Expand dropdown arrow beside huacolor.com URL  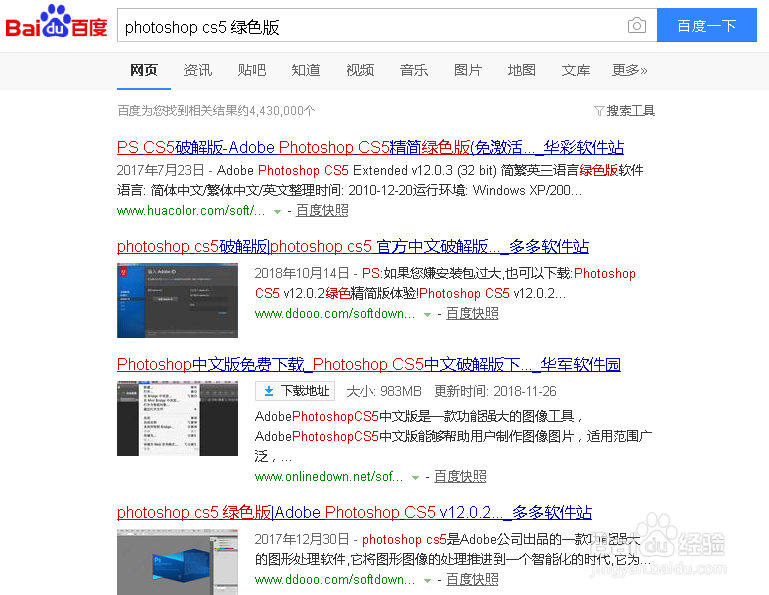click(277, 212)
